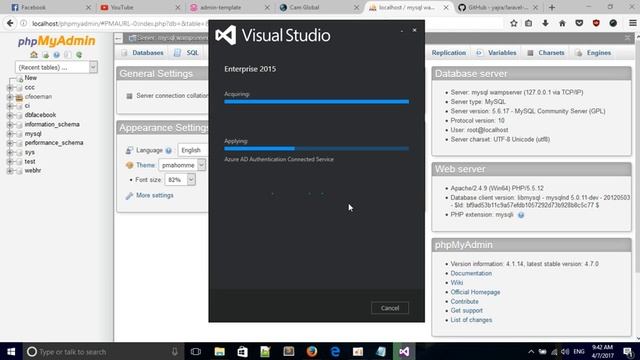This screenshot has height=360, width=640.
Task: Switch to the Databases tab
Action: coord(142,53)
